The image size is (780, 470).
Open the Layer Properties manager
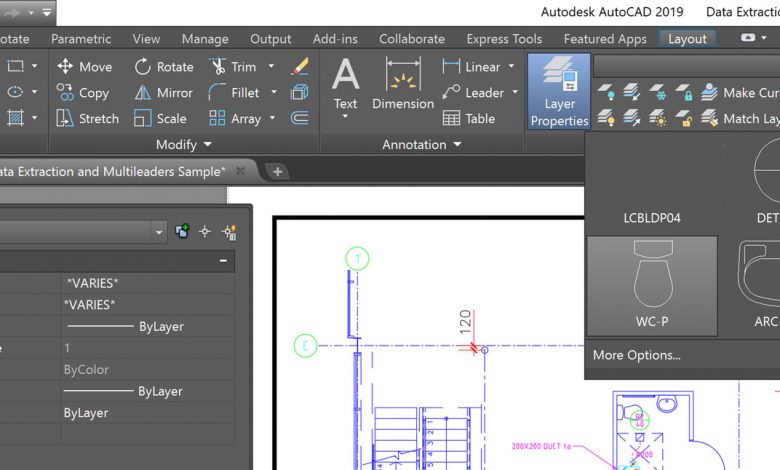(x=559, y=92)
